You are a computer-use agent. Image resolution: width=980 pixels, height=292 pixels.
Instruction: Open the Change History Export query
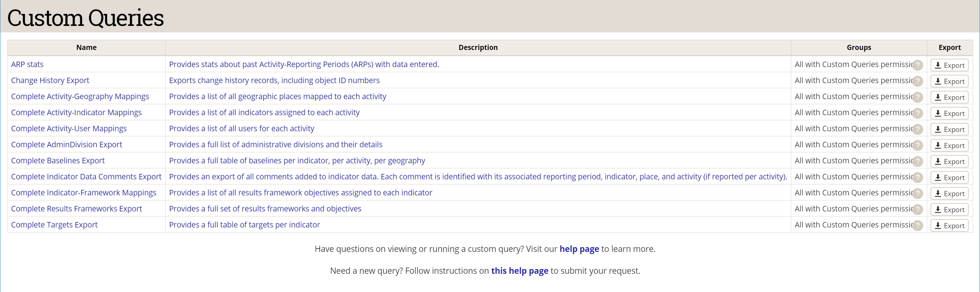click(50, 80)
